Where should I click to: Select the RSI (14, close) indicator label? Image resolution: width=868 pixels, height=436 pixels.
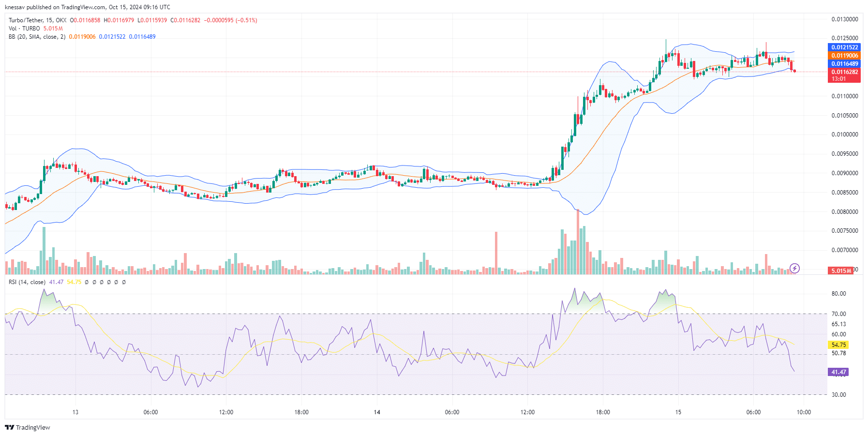click(27, 282)
